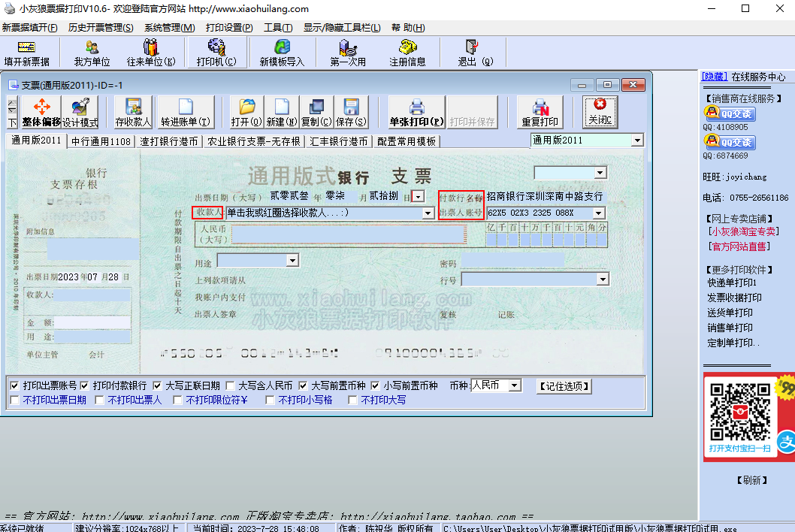The width and height of the screenshot is (795, 532).
Task: Open the 出票日期 date picker arrow
Action: tap(419, 197)
